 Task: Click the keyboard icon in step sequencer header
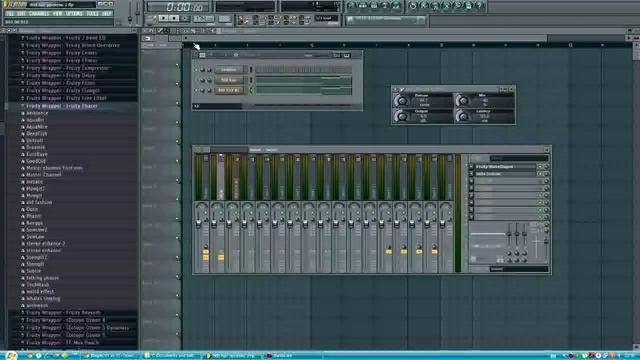(347, 55)
